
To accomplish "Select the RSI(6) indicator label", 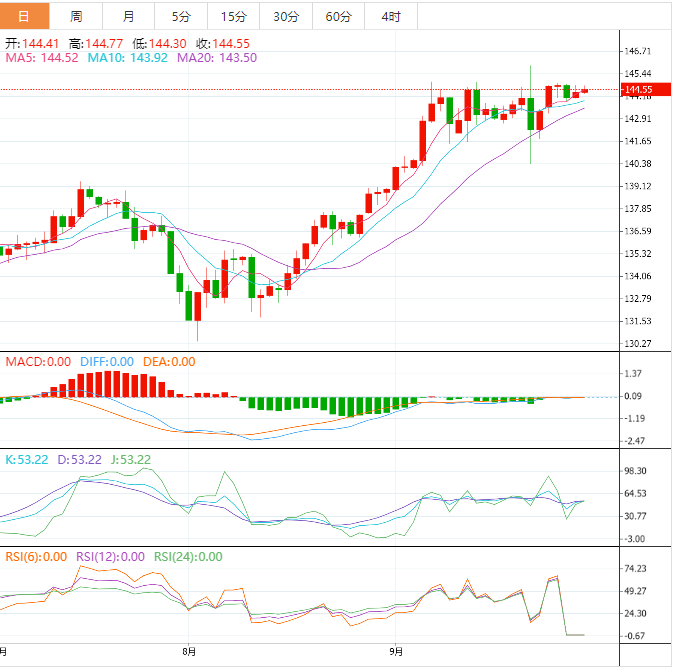I will [x=36, y=557].
